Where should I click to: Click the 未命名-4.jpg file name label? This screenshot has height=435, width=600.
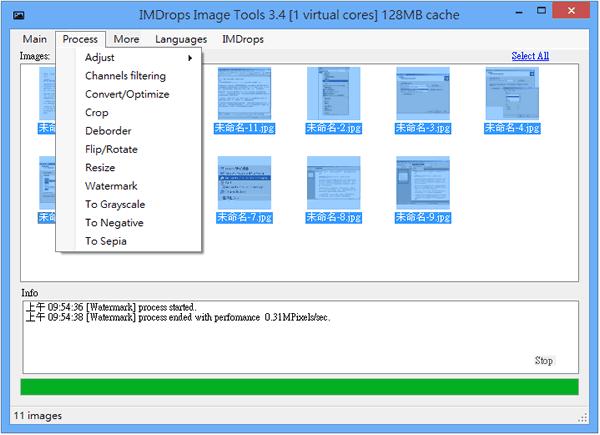[x=512, y=128]
